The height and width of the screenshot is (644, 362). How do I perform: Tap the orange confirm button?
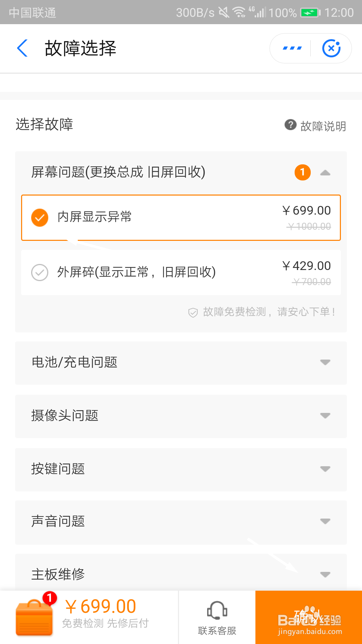(x=309, y=617)
